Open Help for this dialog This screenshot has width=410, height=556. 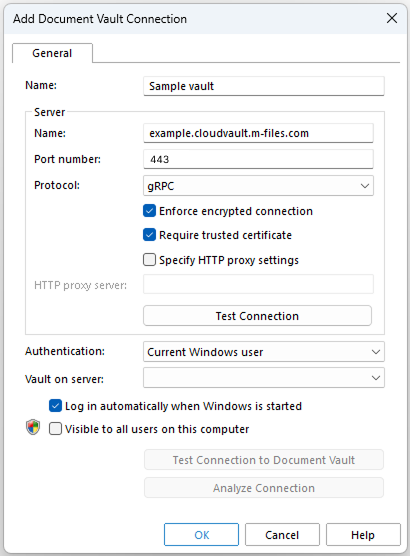[363, 535]
